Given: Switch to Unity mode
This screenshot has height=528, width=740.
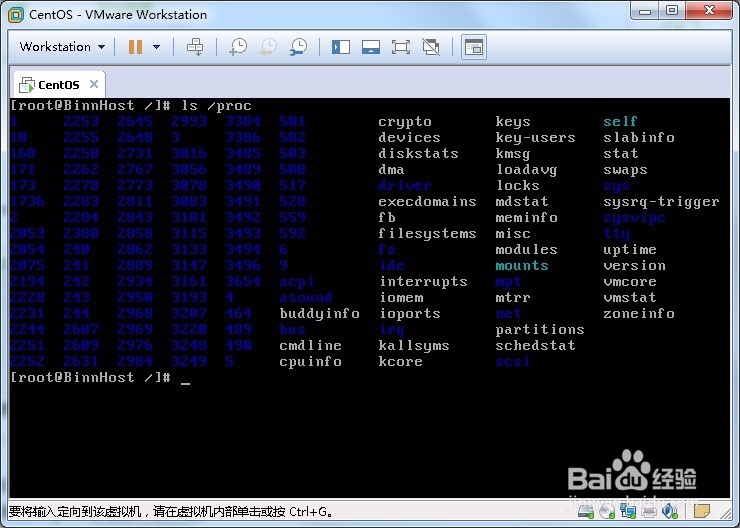Looking at the screenshot, I should click(x=431, y=47).
